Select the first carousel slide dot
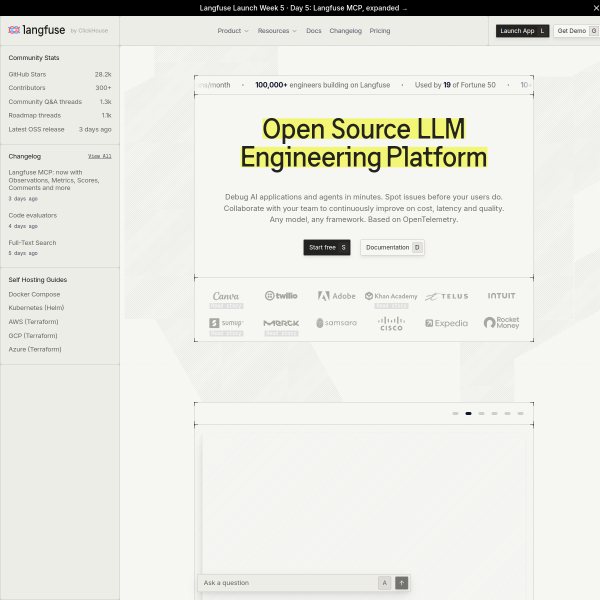This screenshot has height=600, width=600. tap(455, 413)
